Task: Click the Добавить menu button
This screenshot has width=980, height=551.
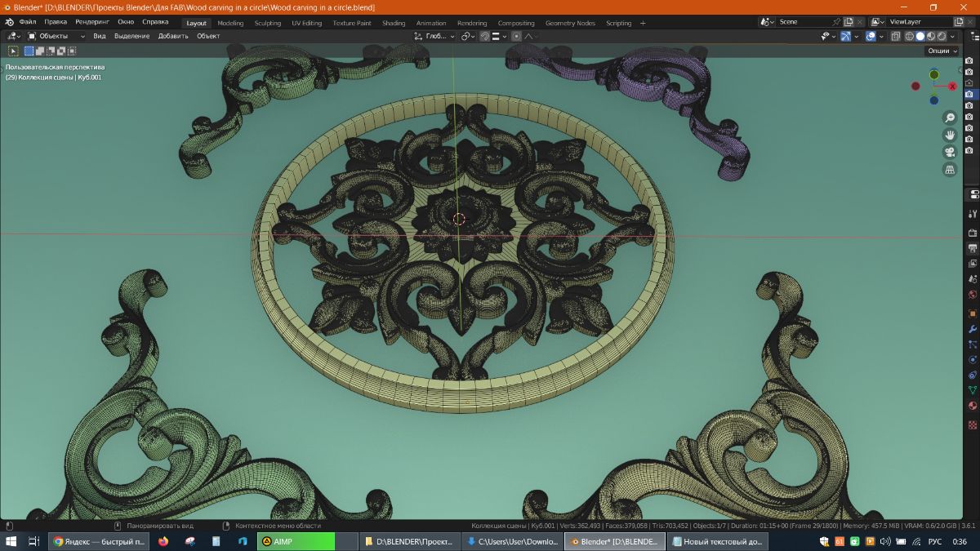Action: [173, 36]
